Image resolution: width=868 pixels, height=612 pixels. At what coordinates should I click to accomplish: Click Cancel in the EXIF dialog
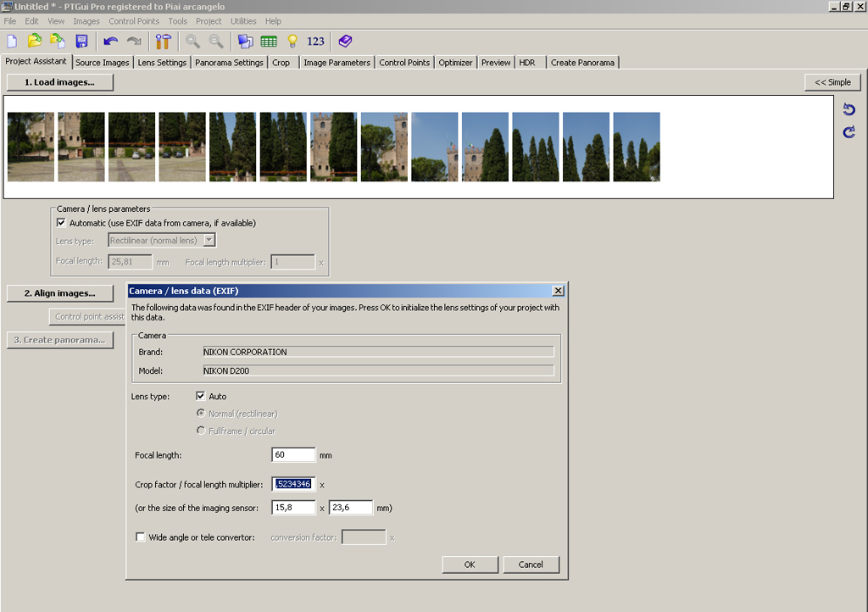[x=531, y=565]
